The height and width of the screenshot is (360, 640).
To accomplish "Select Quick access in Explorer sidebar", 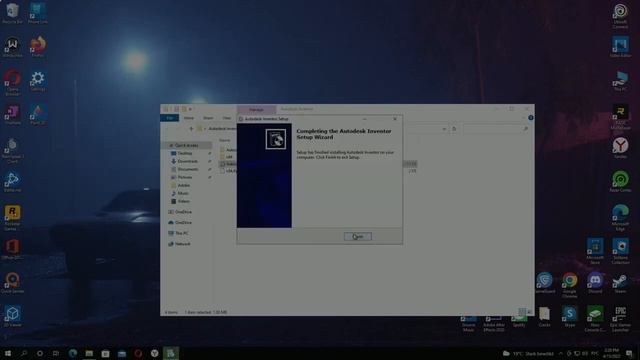I will pyautogui.click(x=187, y=145).
